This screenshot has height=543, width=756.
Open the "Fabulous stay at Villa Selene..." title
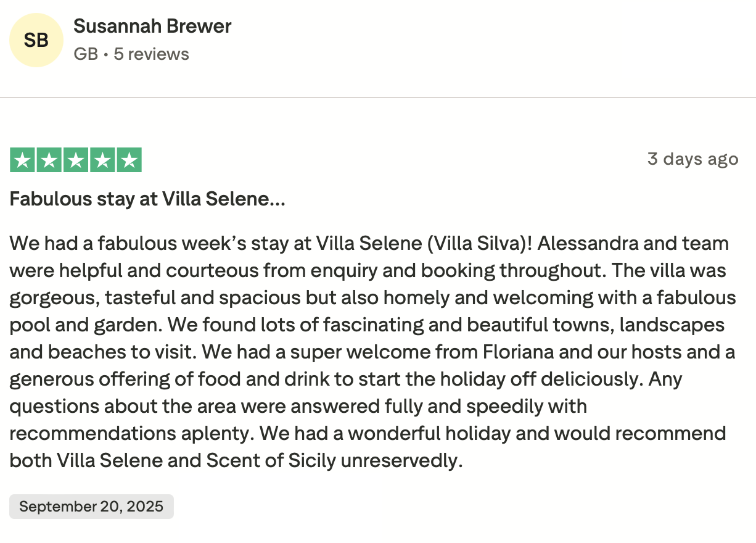click(147, 199)
